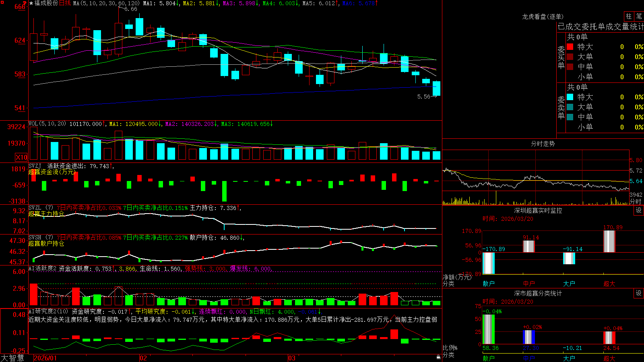The width and height of the screenshot is (644, 362).
Task: Click 已成交委托单成交量统计 header
Action: point(601,27)
